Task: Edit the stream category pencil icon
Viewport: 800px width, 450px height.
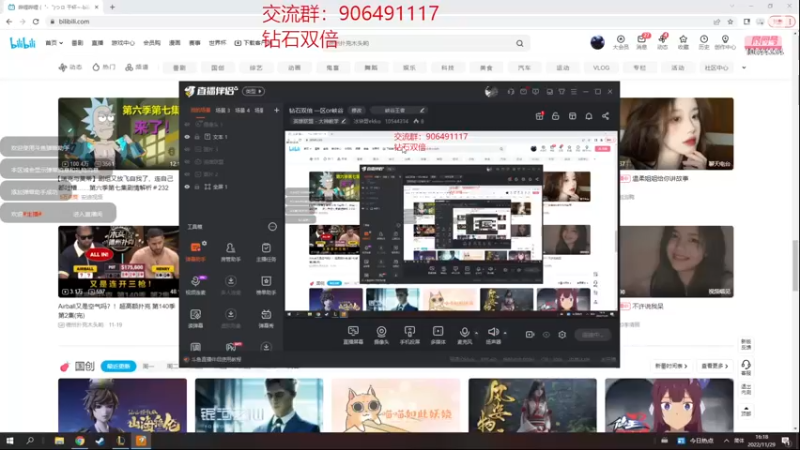Action: 343,121
